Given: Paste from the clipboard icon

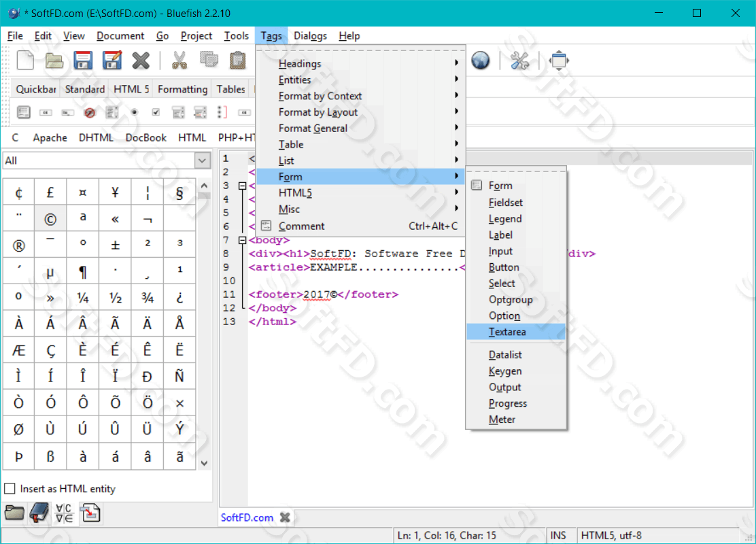Looking at the screenshot, I should click(x=237, y=61).
